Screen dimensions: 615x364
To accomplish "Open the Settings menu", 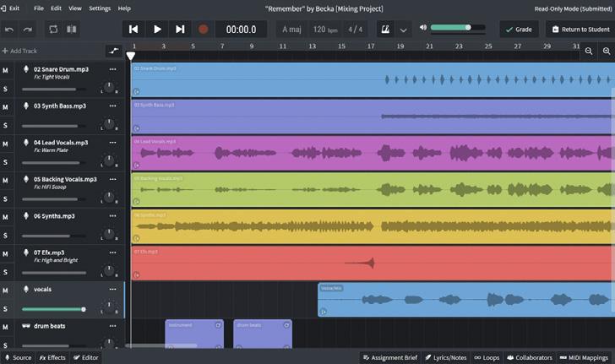I will pos(100,8).
